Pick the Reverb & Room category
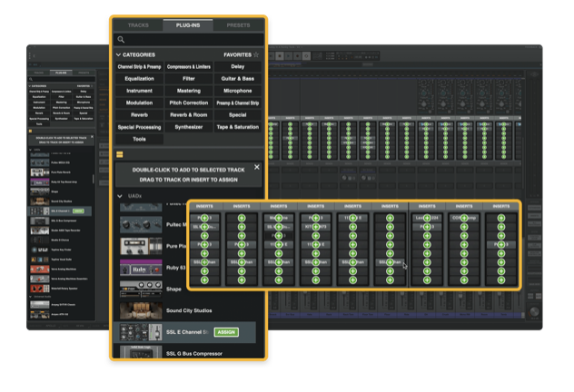This screenshot has height=392, width=574. (x=189, y=115)
